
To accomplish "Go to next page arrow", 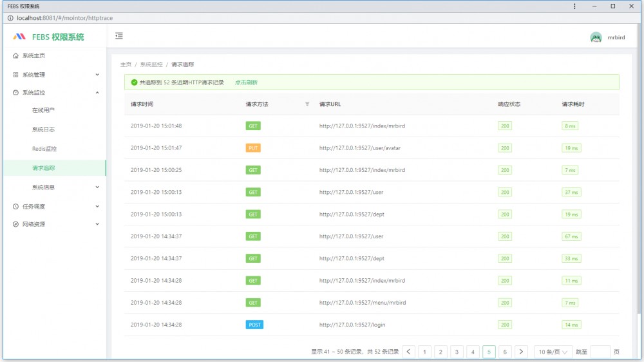I will [521, 352].
